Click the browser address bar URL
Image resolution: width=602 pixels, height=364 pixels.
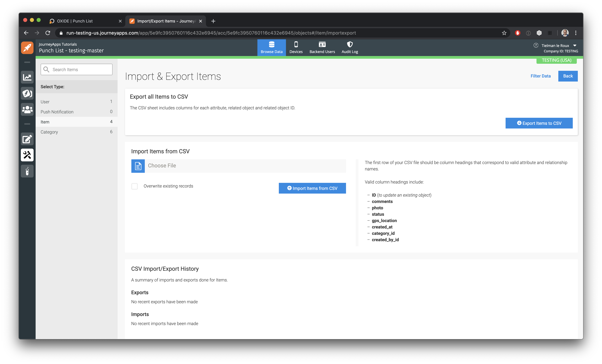click(211, 33)
